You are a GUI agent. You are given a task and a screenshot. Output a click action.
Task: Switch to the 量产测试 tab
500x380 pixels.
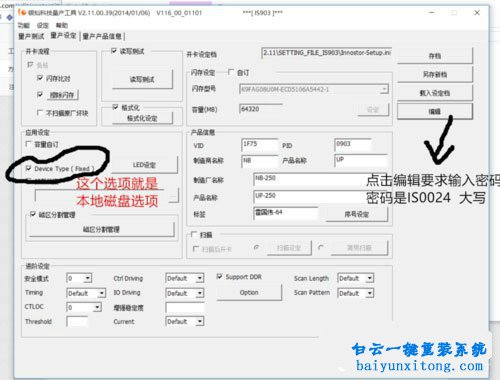click(x=31, y=36)
